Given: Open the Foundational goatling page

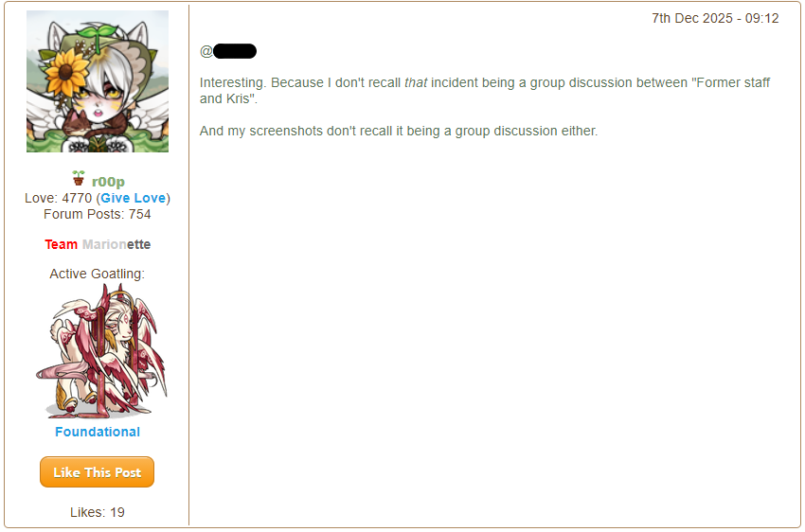Looking at the screenshot, I should pos(98,432).
